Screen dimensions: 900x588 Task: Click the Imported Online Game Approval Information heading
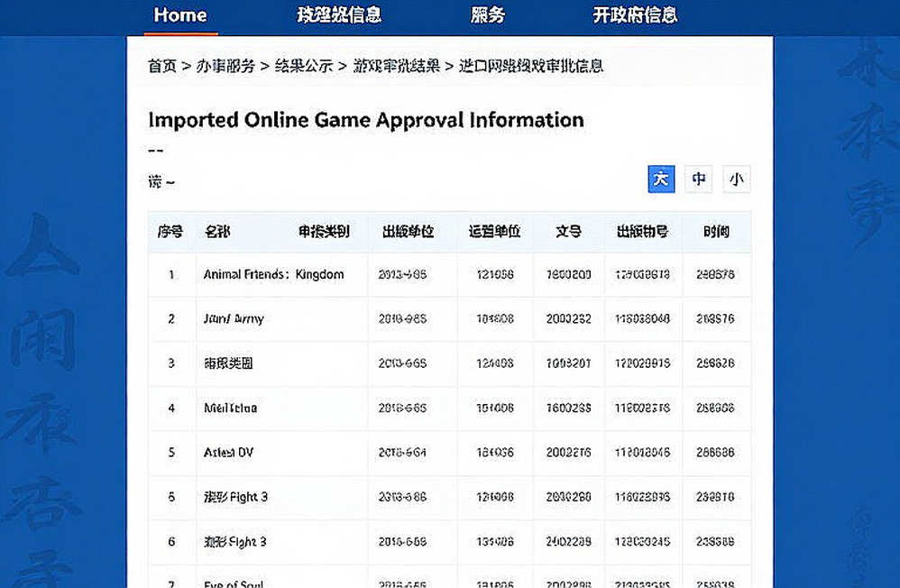point(366,120)
